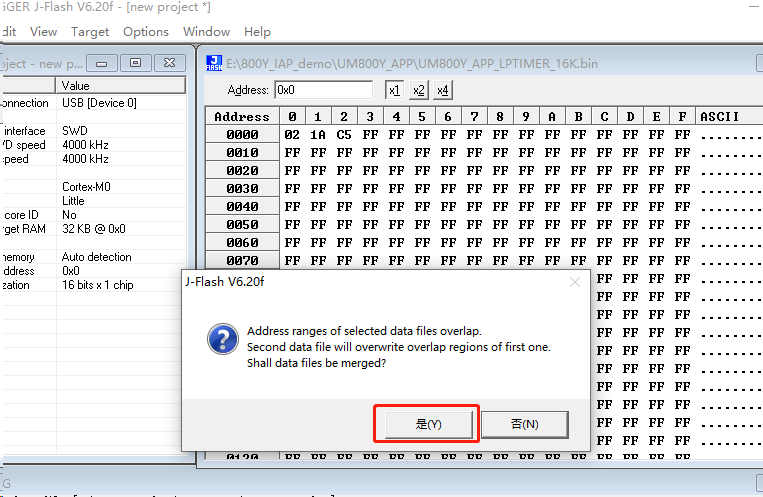Click the J-Flash icon in data window title

pos(214,63)
